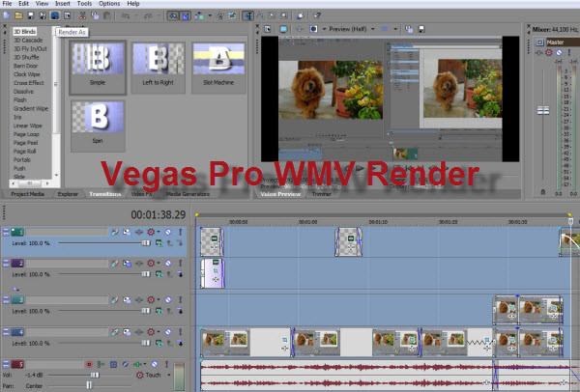This screenshot has width=580, height=392.
Task: Select the 3D Cascade transition
Action: (x=28, y=40)
